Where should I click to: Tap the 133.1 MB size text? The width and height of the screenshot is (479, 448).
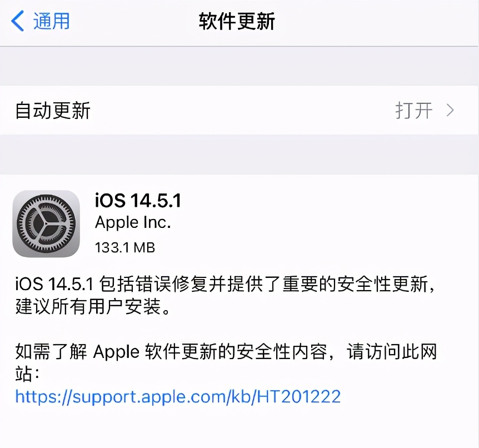click(x=125, y=247)
